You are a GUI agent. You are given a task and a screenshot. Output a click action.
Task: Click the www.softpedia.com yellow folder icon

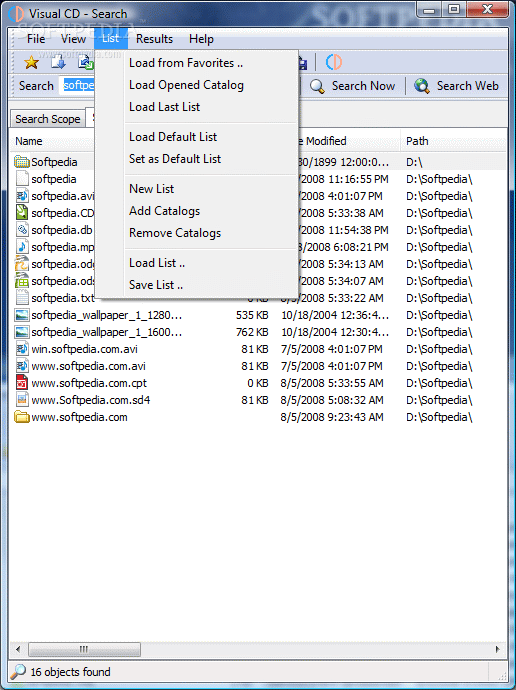(22, 417)
